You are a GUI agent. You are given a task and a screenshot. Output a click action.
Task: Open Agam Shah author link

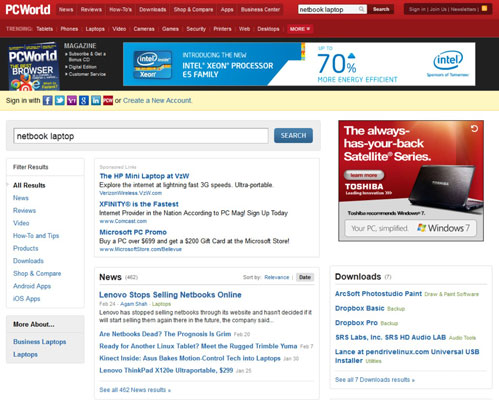click(x=134, y=304)
